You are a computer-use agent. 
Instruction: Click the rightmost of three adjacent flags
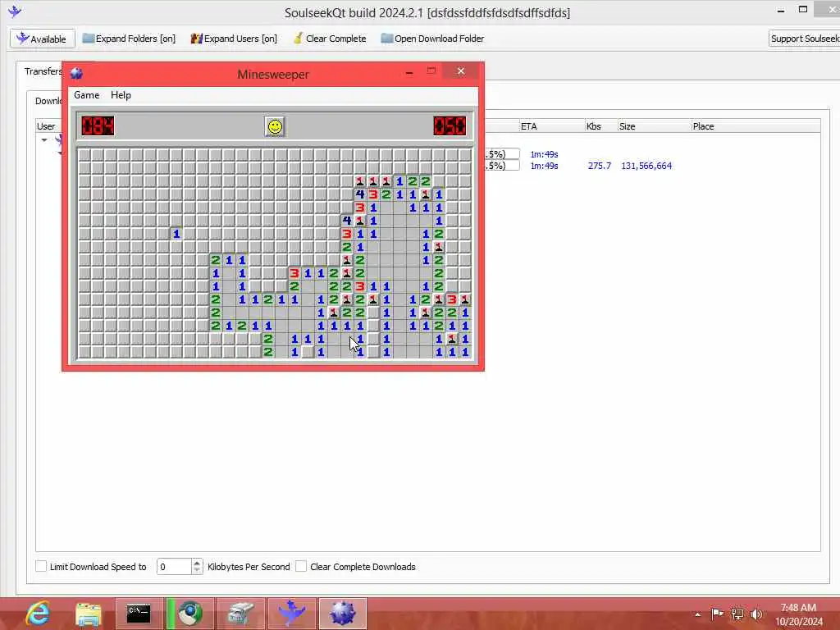coord(386,181)
